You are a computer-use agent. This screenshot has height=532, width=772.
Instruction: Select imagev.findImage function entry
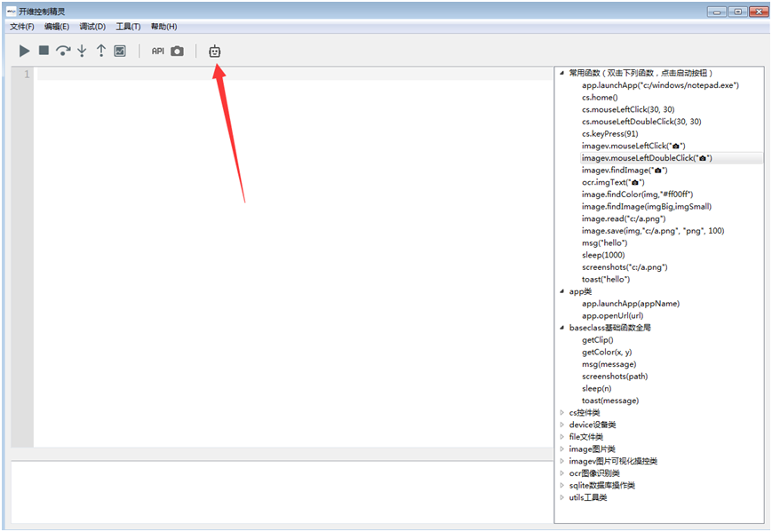point(625,171)
